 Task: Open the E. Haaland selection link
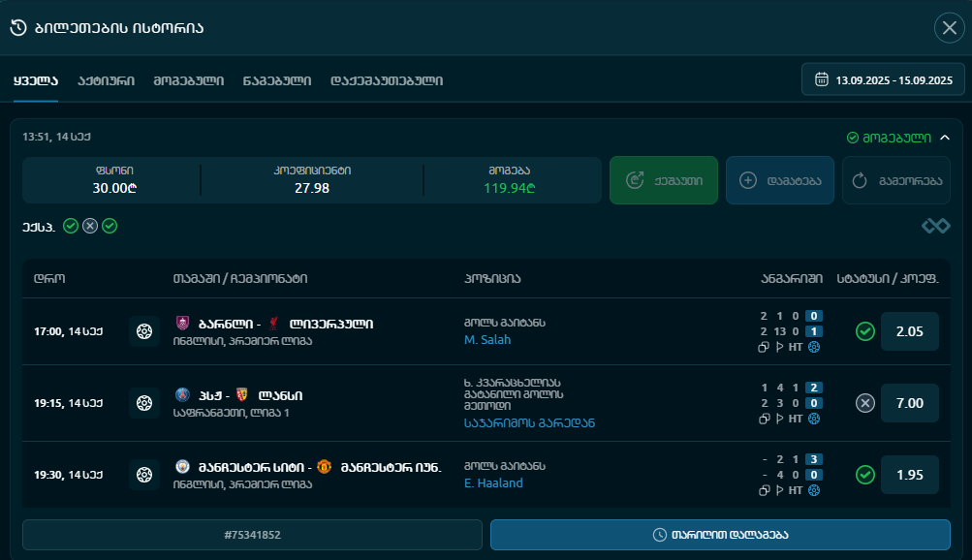click(493, 483)
